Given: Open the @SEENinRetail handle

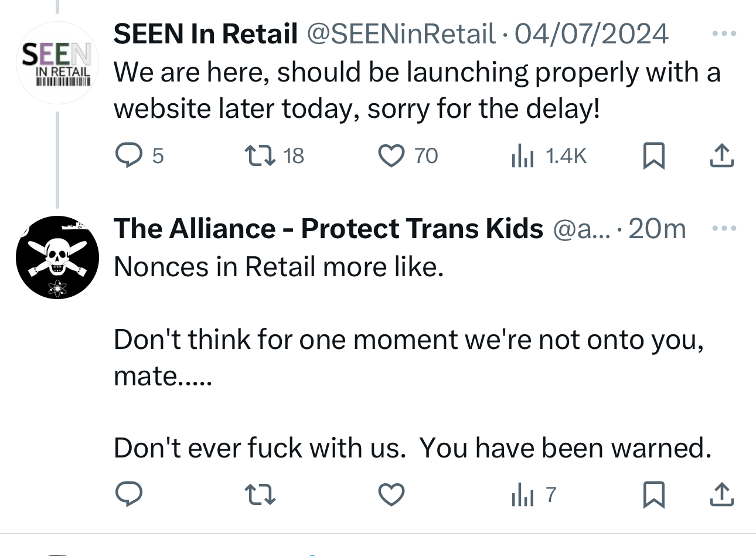Looking at the screenshot, I should [401, 34].
